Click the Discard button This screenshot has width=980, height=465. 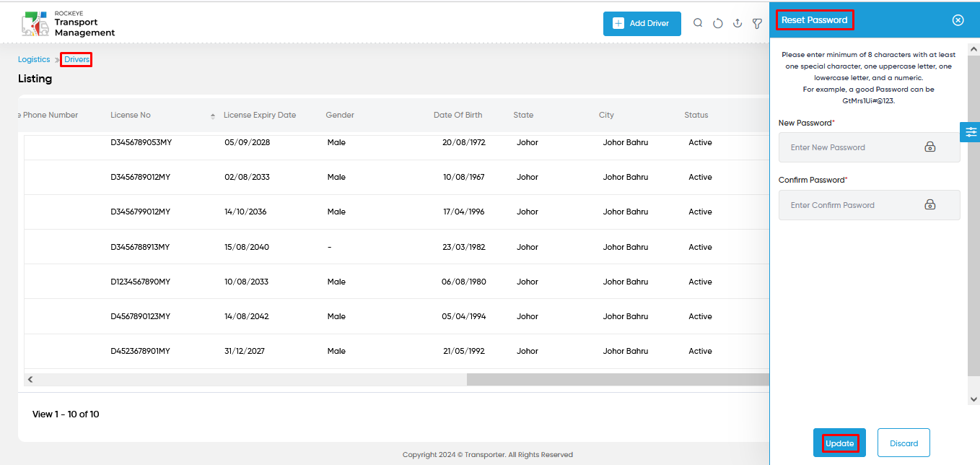click(x=904, y=443)
